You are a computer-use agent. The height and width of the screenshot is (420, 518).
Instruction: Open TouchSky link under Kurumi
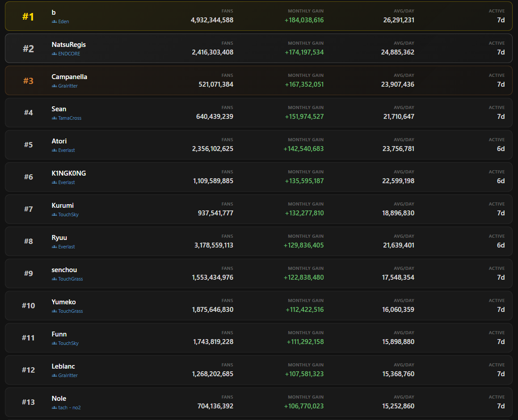pyautogui.click(x=68, y=214)
